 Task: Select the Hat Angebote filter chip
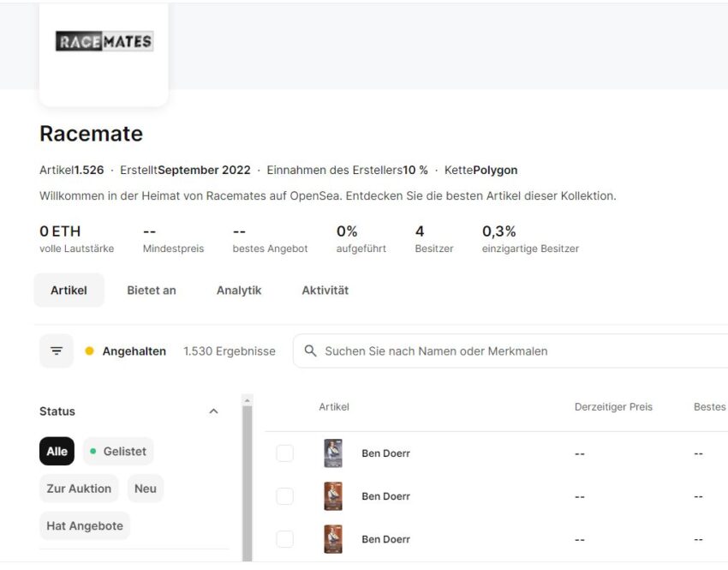pyautogui.click(x=85, y=526)
